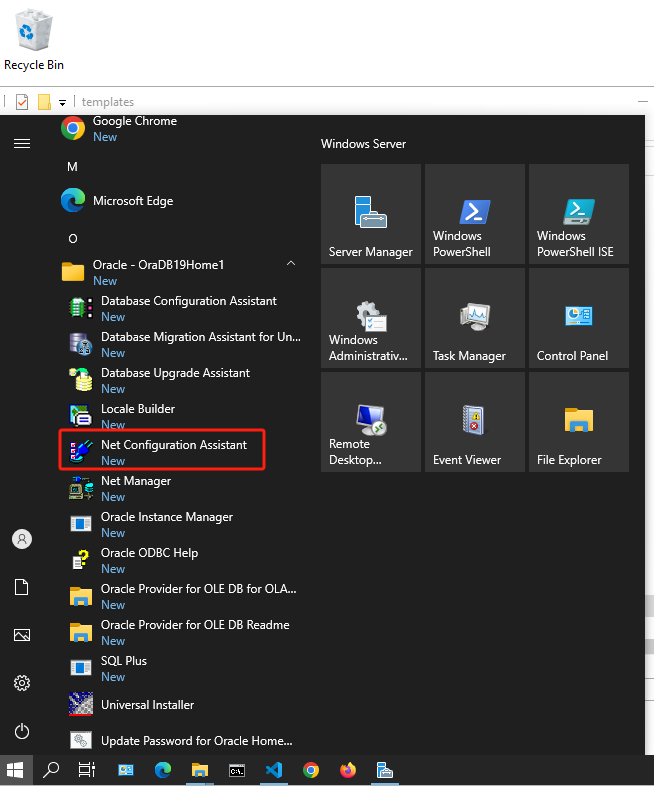Open Task Manager tile

[475, 318]
